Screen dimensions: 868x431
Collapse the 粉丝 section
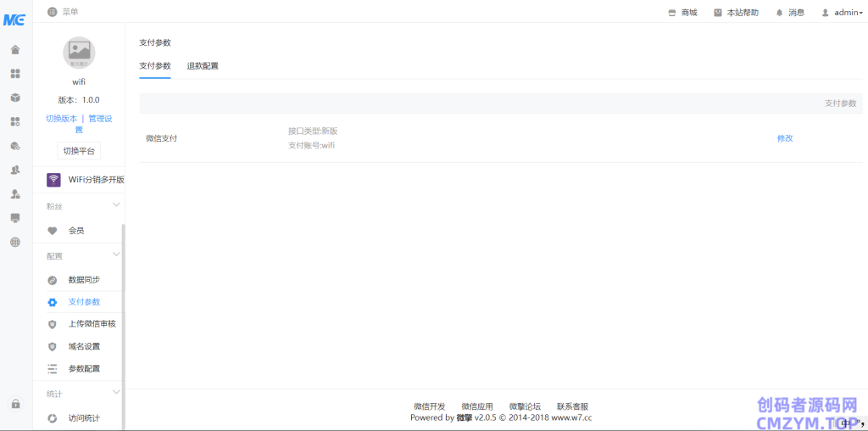click(116, 205)
